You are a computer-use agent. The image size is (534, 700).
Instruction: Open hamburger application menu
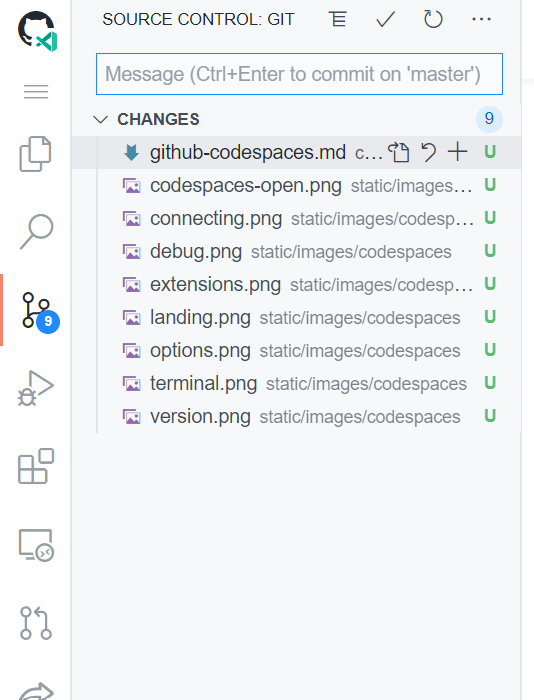pyautogui.click(x=36, y=92)
